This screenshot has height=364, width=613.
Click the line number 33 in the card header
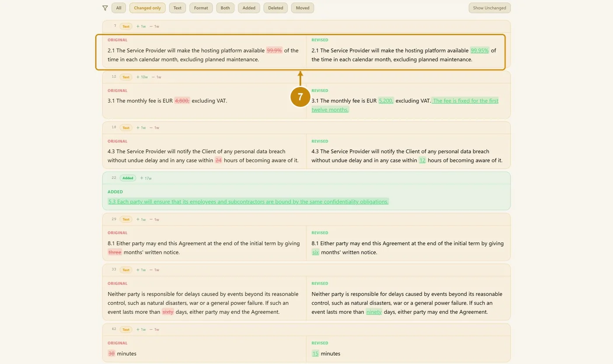point(114,269)
